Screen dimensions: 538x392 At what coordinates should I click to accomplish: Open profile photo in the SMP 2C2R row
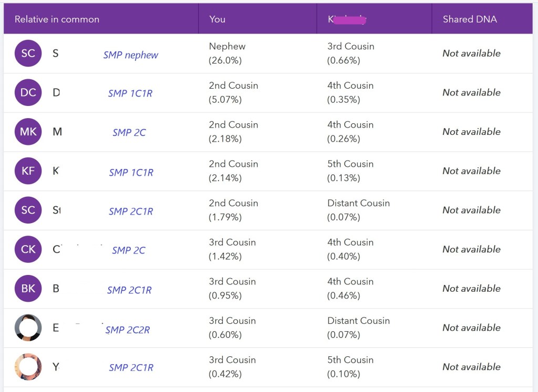click(x=28, y=328)
